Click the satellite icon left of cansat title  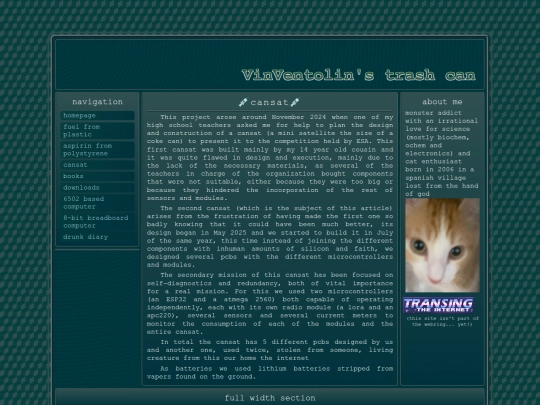(243, 102)
